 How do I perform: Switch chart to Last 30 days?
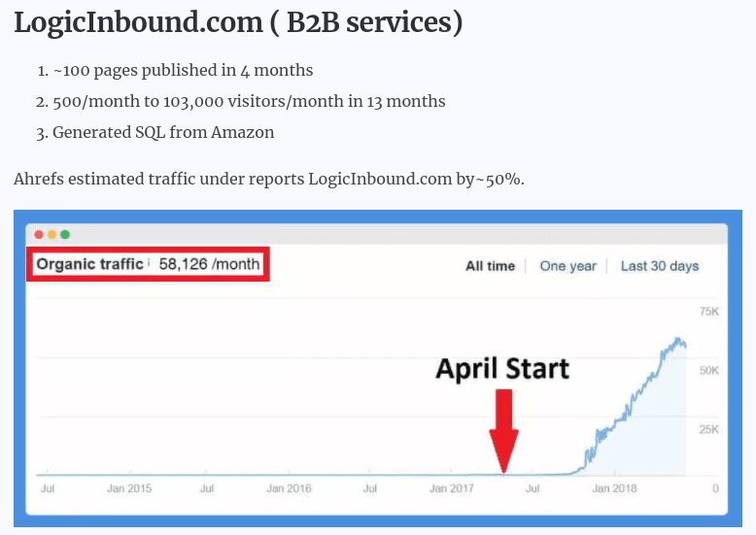pos(660,266)
